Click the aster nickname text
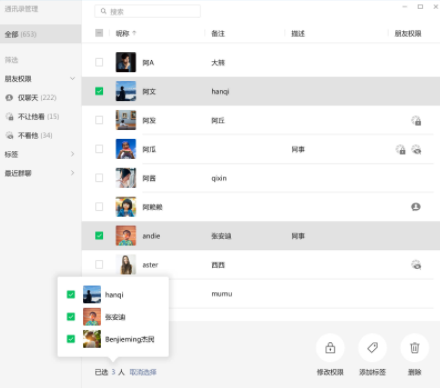The width and height of the screenshot is (440, 388). point(150,265)
